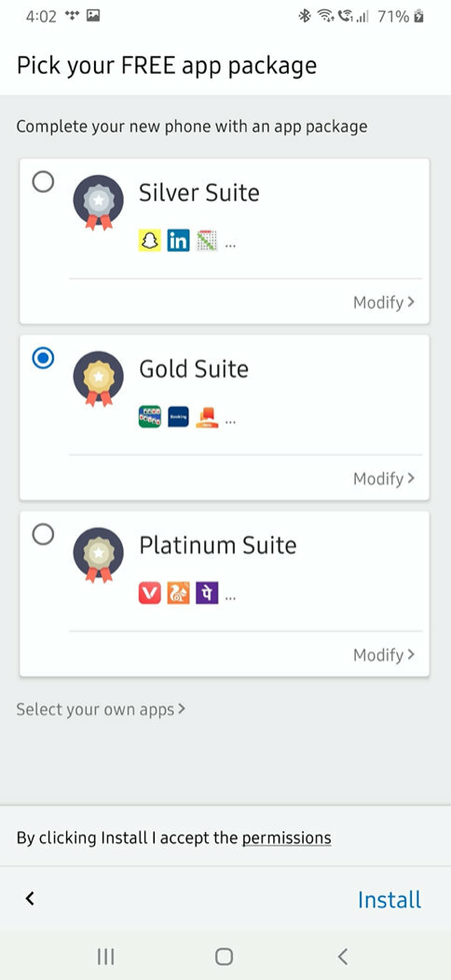Tap the orange UC Browser icon
Image resolution: width=451 pixels, height=980 pixels.
pos(178,593)
